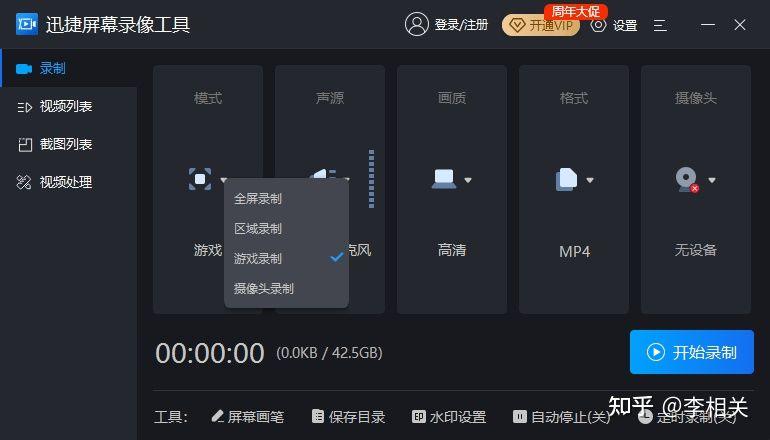Choose 游戏录制 from mode menu
This screenshot has height=440, width=770.
(x=286, y=258)
